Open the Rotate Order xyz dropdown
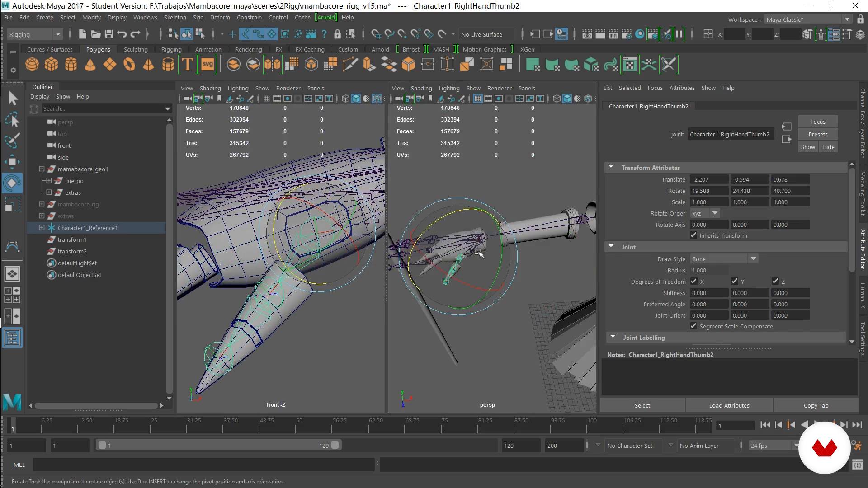 [705, 213]
